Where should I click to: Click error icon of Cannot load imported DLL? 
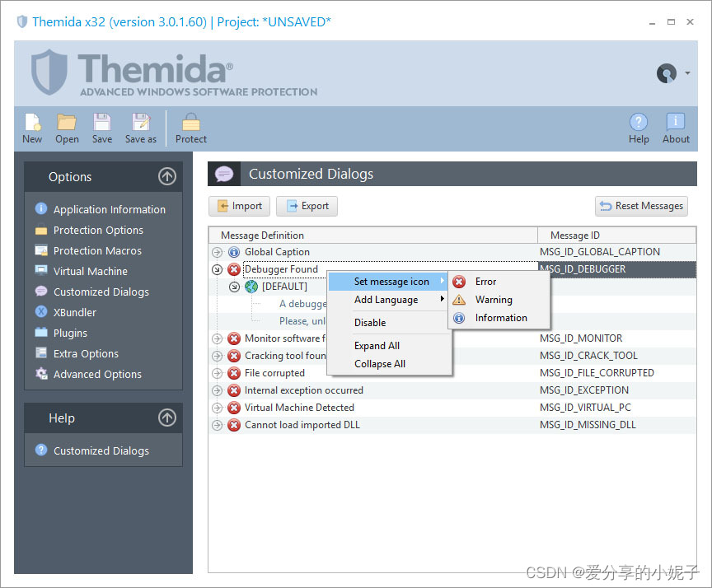234,425
